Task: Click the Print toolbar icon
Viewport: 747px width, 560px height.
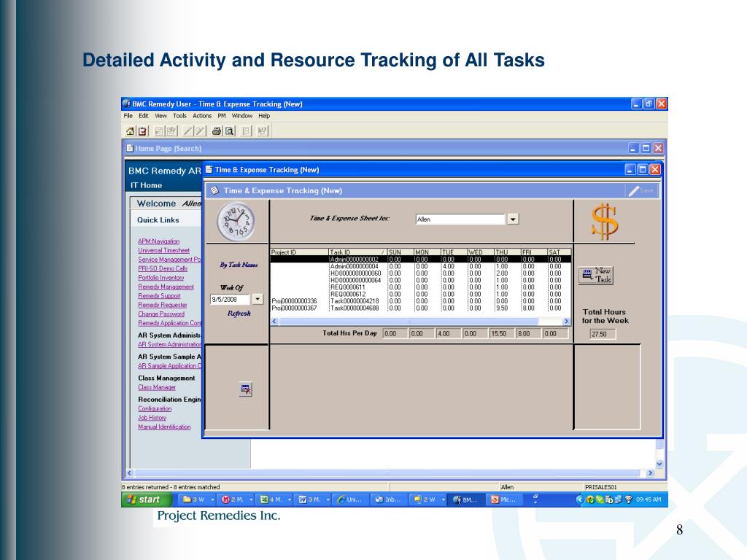Action: click(x=216, y=131)
